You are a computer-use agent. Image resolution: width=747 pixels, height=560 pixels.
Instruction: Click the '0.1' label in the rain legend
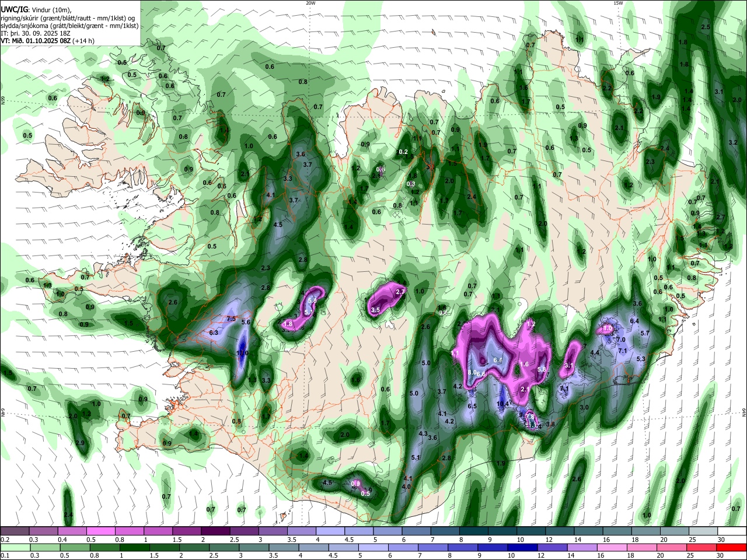(x=5, y=556)
